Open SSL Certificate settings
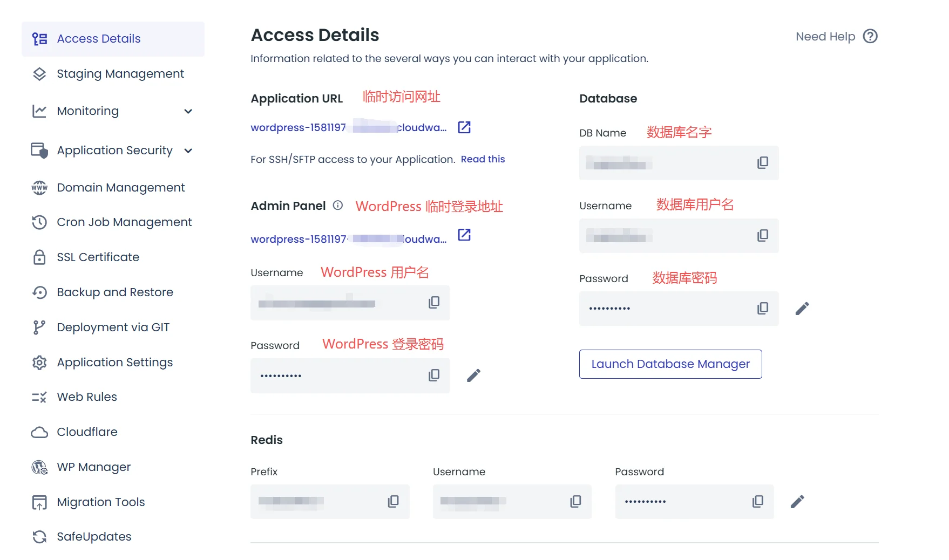Screen dimensions: 949x560 [98, 257]
